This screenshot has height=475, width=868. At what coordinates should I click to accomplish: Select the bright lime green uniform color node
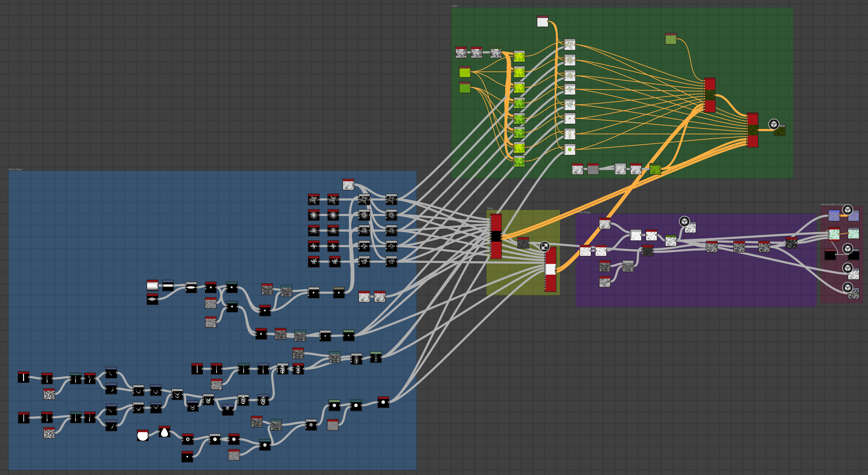tap(465, 72)
